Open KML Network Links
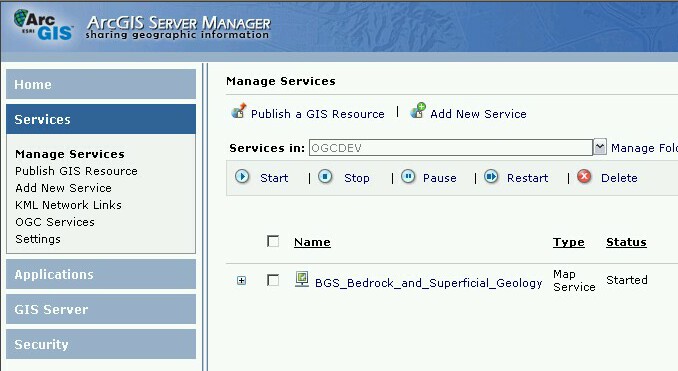678x371 pixels. click(68, 205)
